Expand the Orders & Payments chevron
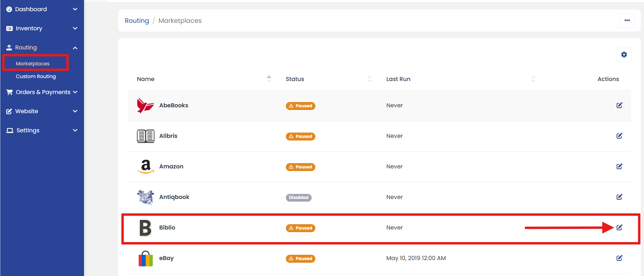644x276 pixels. [75, 92]
